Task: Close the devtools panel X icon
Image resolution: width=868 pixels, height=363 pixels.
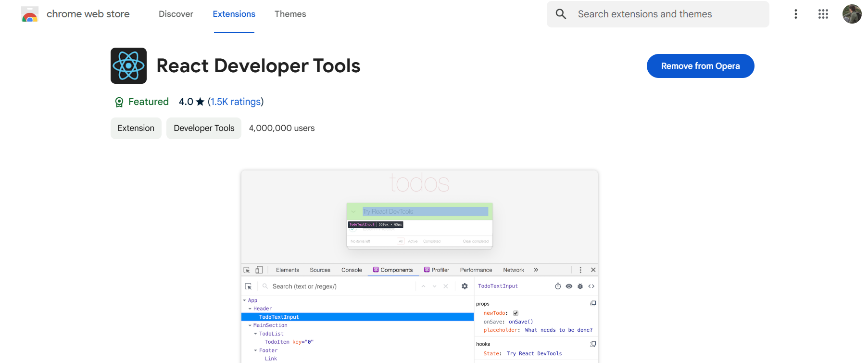Action: click(x=593, y=270)
